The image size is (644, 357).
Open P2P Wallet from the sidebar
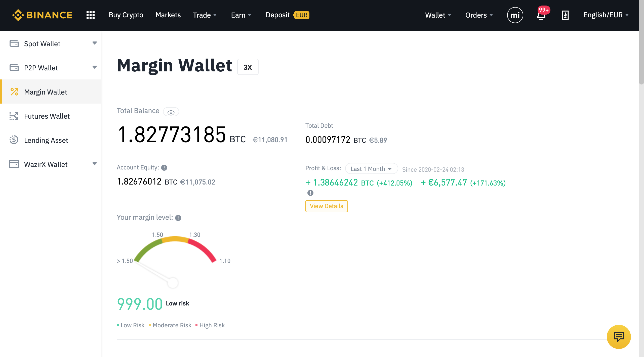[51, 67]
